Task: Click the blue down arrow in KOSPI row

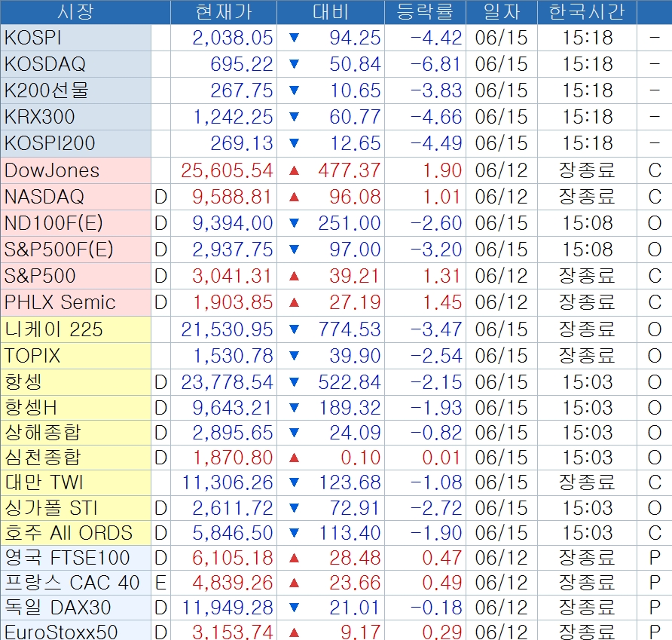Action: point(294,38)
